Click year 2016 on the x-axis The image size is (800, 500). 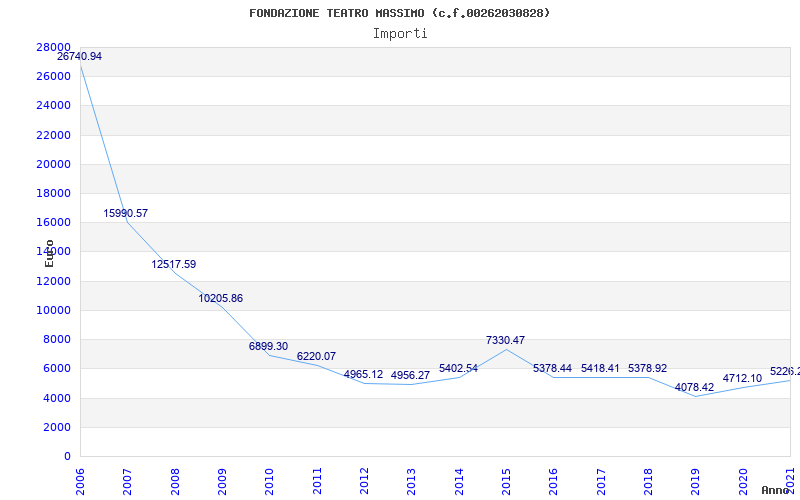tap(554, 481)
